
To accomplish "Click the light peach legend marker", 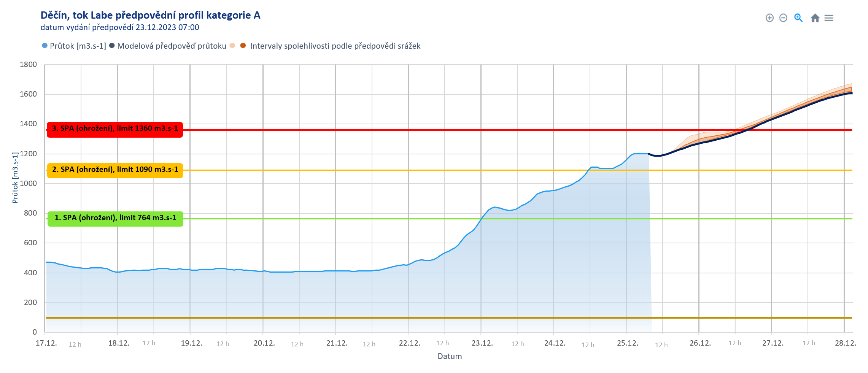I will click(x=232, y=46).
